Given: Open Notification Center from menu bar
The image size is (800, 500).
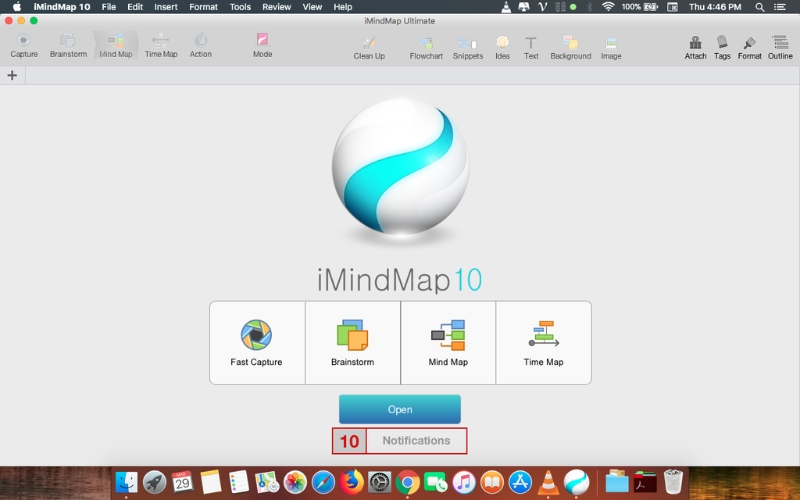Looking at the screenshot, I should tap(780, 7).
